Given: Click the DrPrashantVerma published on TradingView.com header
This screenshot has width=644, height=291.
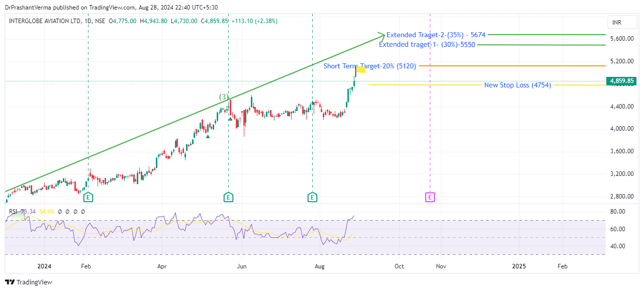Looking at the screenshot, I should tap(112, 8).
